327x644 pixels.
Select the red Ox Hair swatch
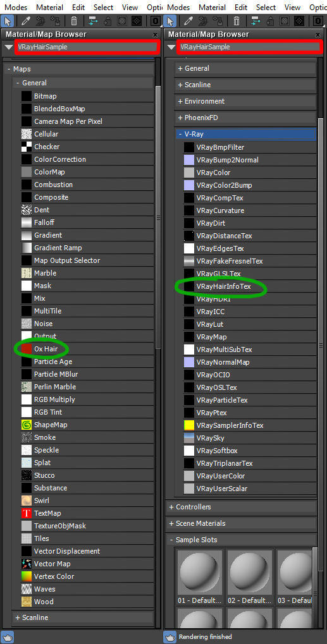pos(27,349)
